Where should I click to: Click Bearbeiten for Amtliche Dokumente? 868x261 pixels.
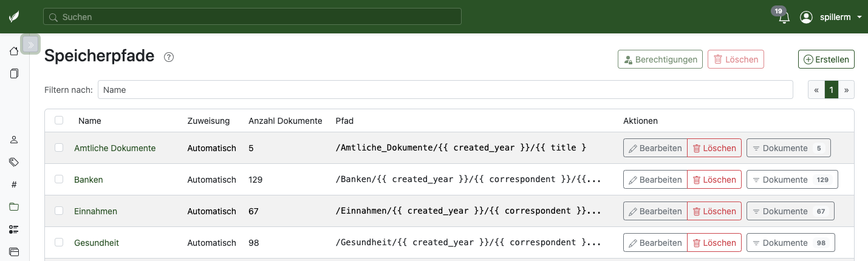(655, 148)
